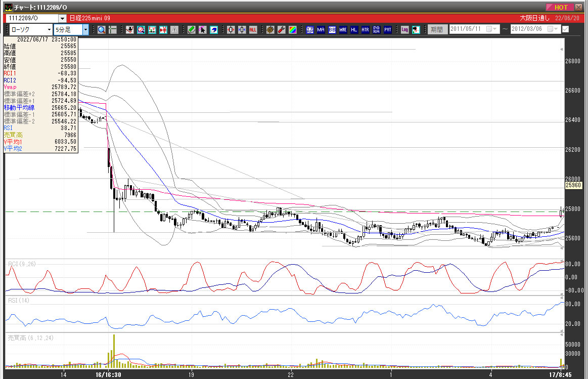Click the candle with red arrows icon

(x=231, y=30)
